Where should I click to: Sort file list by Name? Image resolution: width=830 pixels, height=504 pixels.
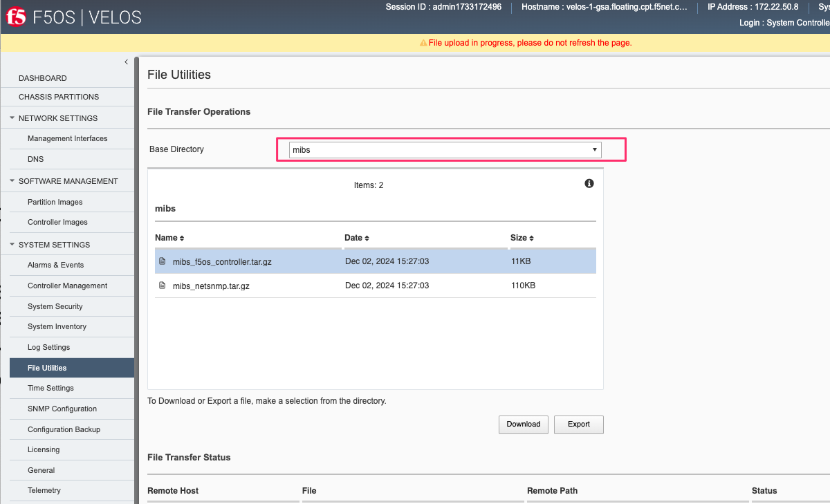(x=169, y=238)
